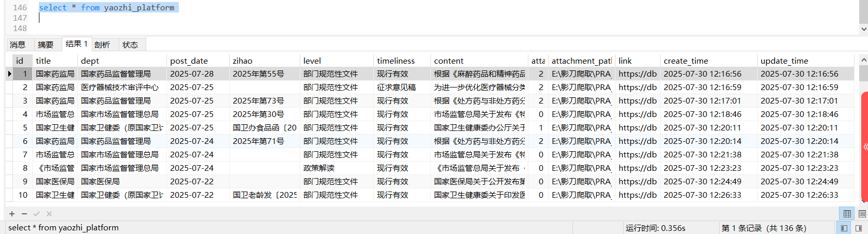Screen dimensions: 868x234
Task: Toggle the right pane layout icon
Action: pyautogui.click(x=859, y=228)
